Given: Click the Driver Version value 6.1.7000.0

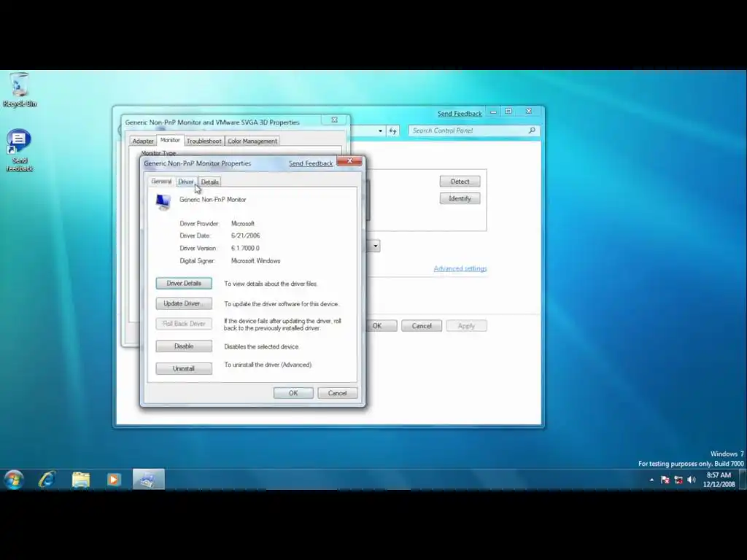Looking at the screenshot, I should pos(245,248).
